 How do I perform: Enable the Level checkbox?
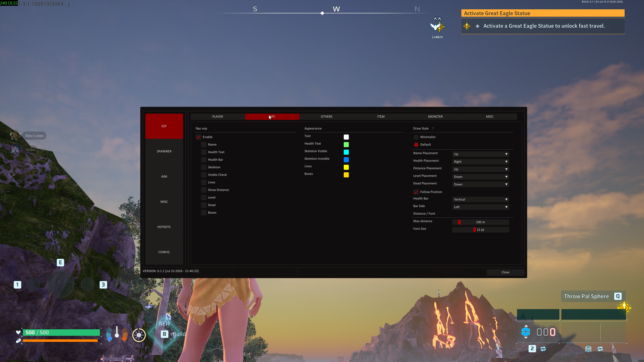coord(204,198)
